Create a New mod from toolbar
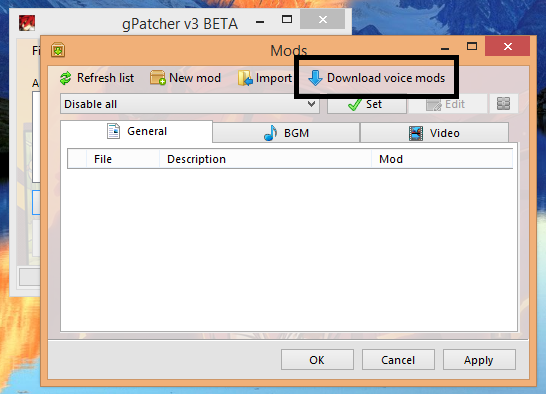Screen dimensions: 546x394 coord(185,78)
